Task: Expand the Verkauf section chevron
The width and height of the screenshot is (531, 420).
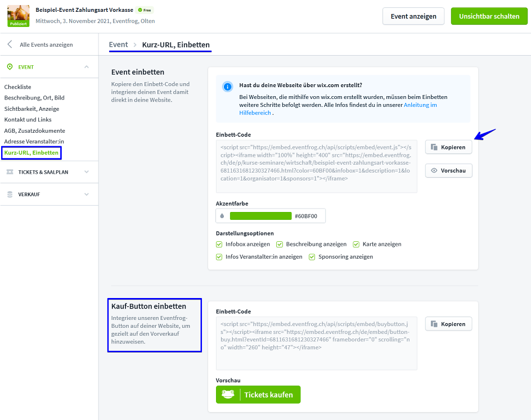Action: [x=87, y=195]
